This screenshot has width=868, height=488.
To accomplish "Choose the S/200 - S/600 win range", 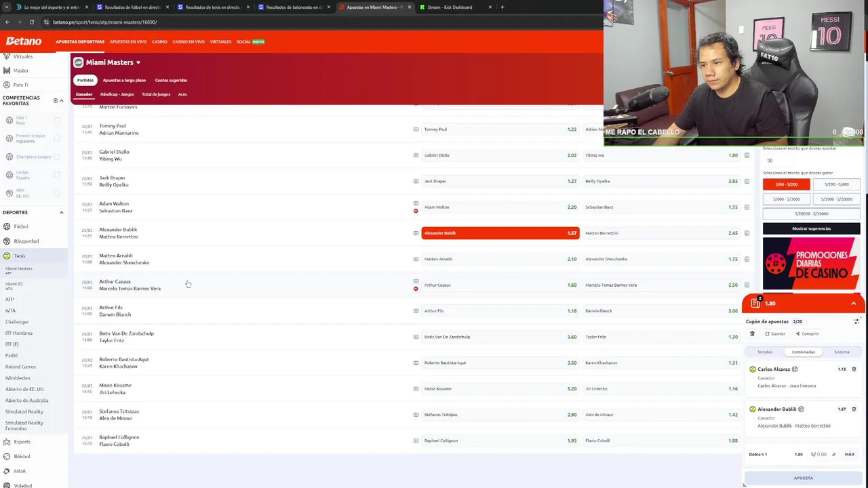I will (836, 184).
